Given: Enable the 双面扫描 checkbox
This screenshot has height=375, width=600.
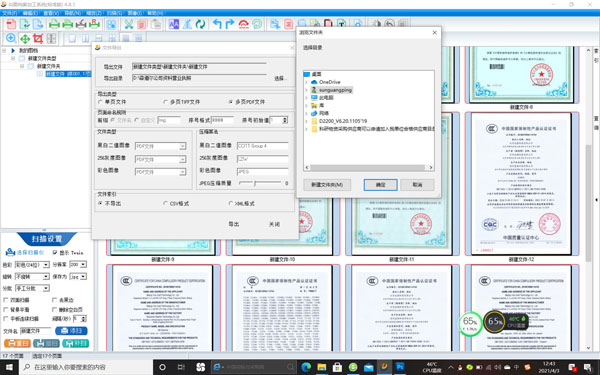Looking at the screenshot, I should [x=6, y=300].
